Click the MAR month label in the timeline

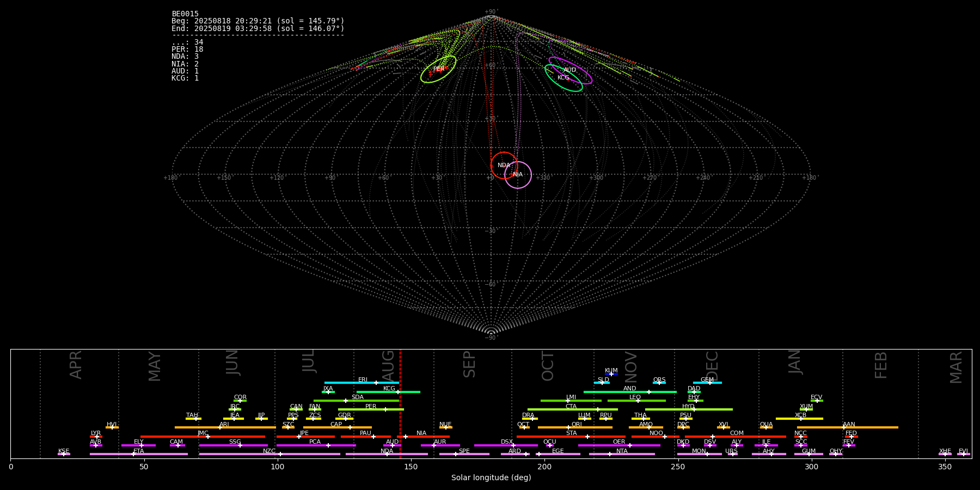(956, 367)
